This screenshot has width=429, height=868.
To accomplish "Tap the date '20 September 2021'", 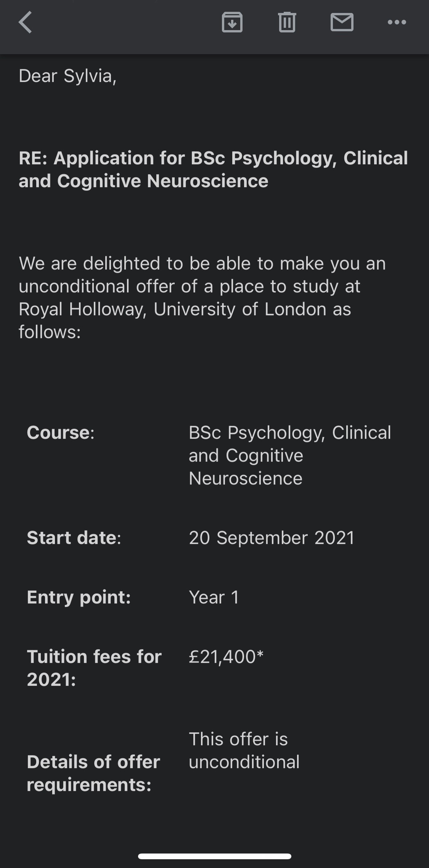I will (x=272, y=538).
